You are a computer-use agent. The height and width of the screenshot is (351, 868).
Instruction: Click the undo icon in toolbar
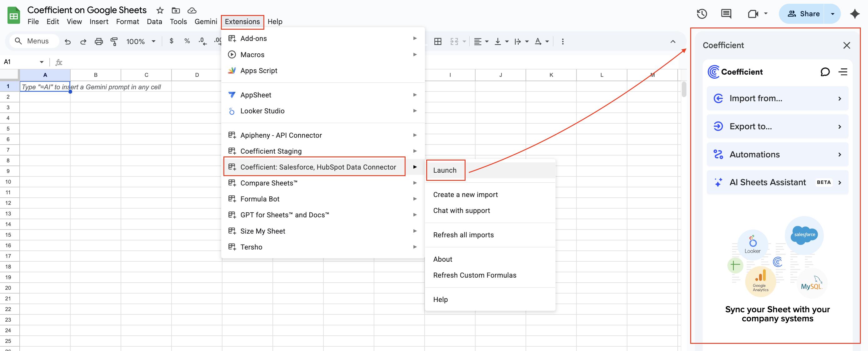(x=67, y=42)
